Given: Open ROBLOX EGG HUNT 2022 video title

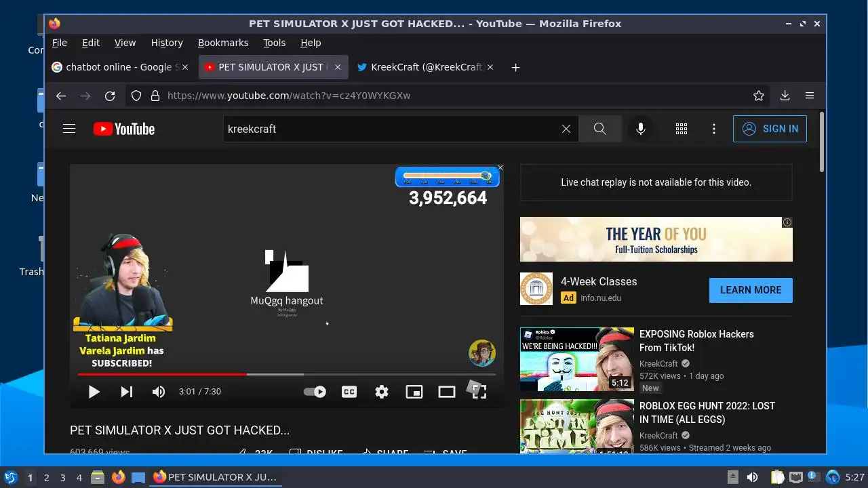Looking at the screenshot, I should tap(707, 413).
